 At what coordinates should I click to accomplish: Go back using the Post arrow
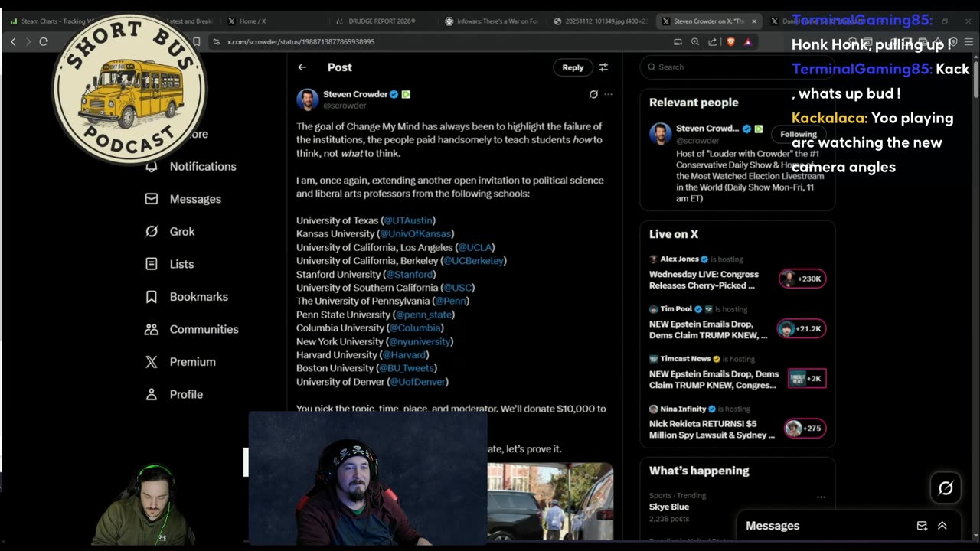point(302,67)
